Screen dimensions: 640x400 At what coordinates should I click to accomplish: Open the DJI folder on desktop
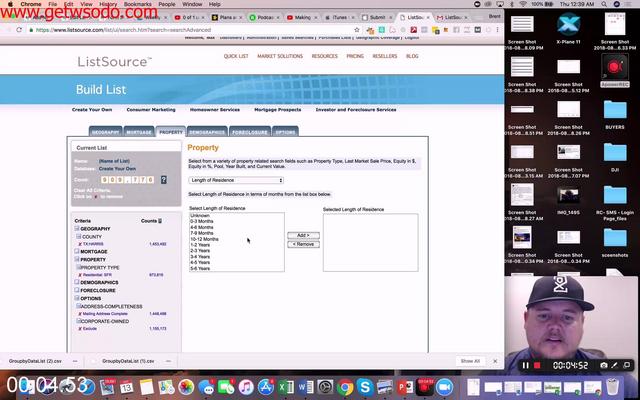coord(615,152)
